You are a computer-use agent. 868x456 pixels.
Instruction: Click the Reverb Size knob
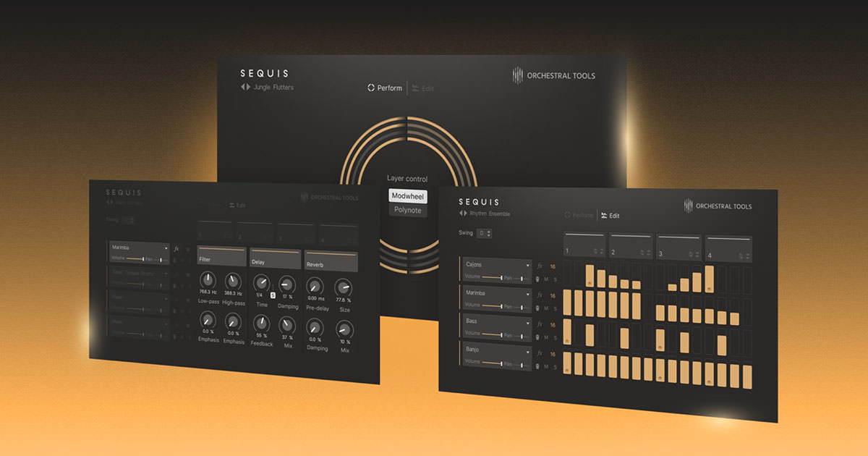point(344,287)
